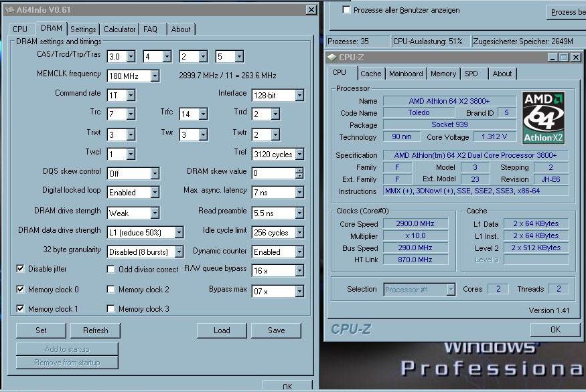Open the Idle cycle limit dropdown
586x392 pixels.
click(x=299, y=232)
